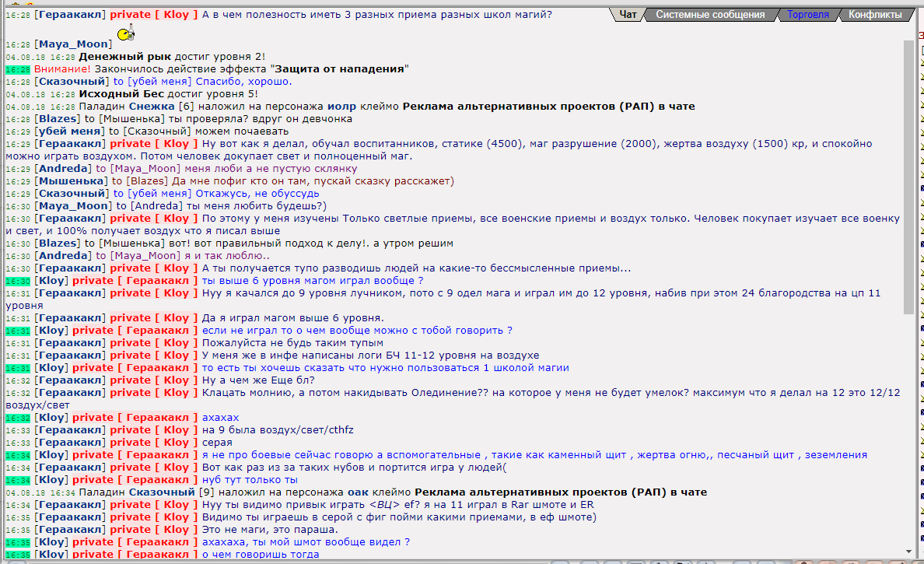The height and width of the screenshot is (564, 924).
Task: Open paladin Снежка's profile name
Action: tap(152, 106)
